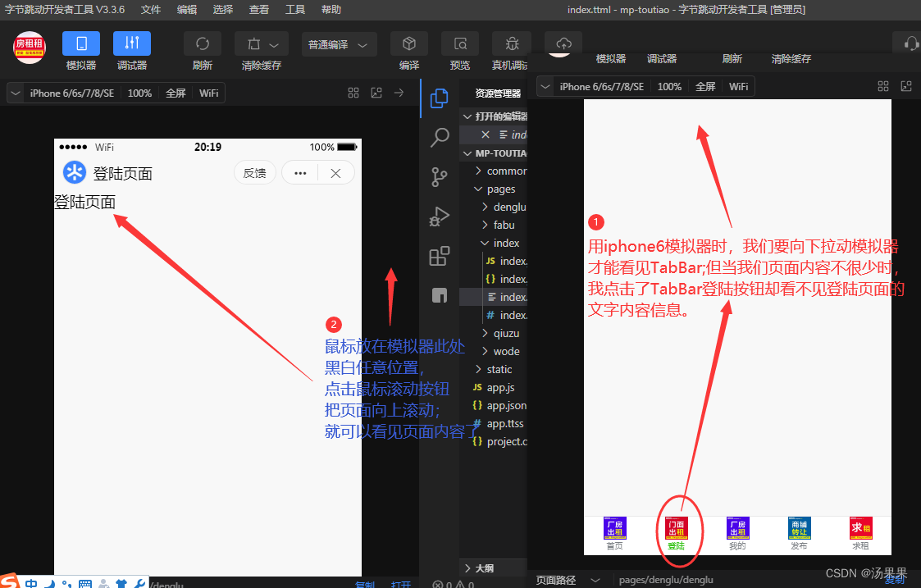Click the blue mini program logo beside 登陆页面

(x=74, y=173)
